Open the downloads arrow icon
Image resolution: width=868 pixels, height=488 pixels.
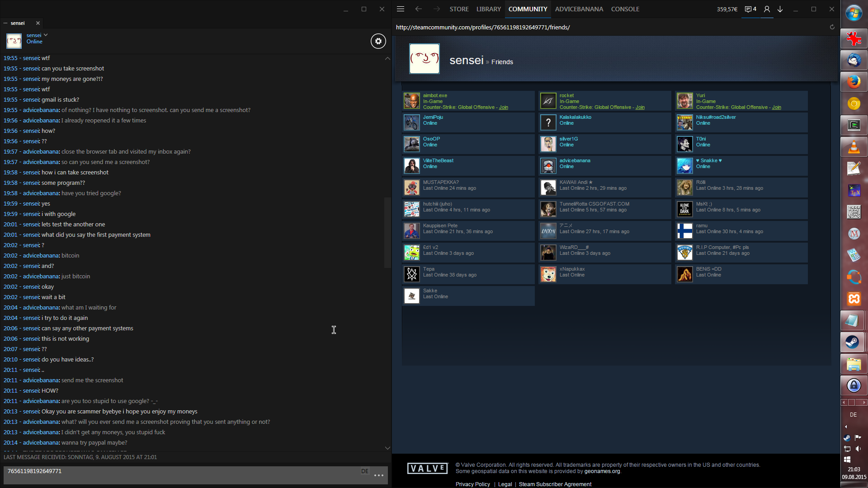click(x=780, y=9)
